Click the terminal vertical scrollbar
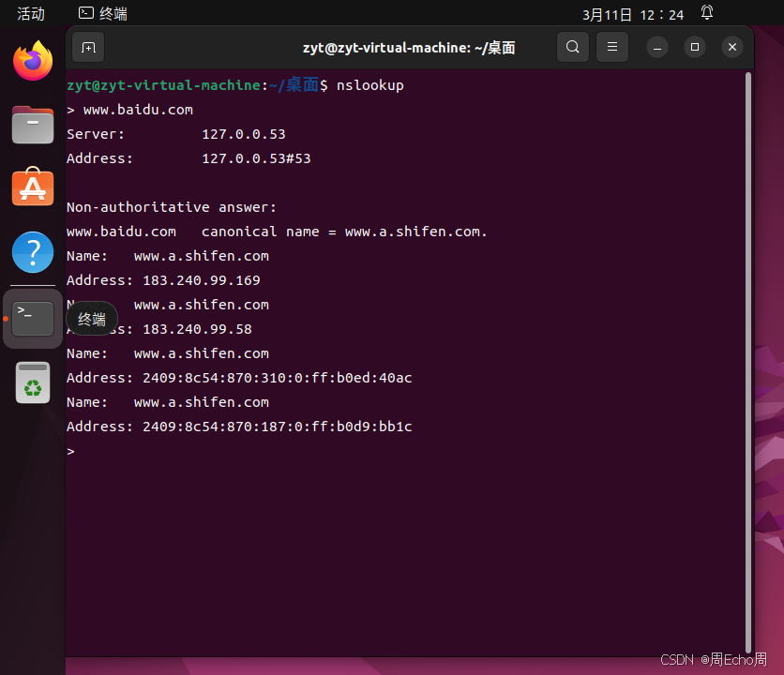 tap(748, 363)
